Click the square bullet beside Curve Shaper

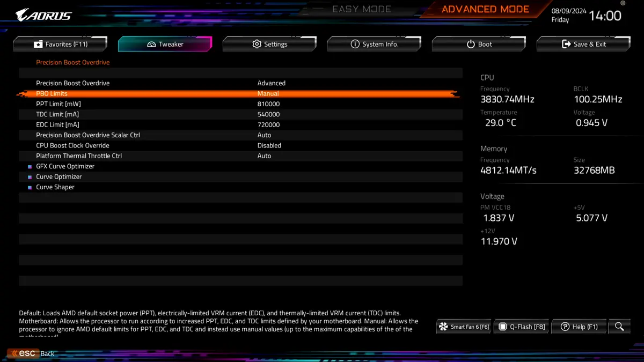pyautogui.click(x=30, y=188)
